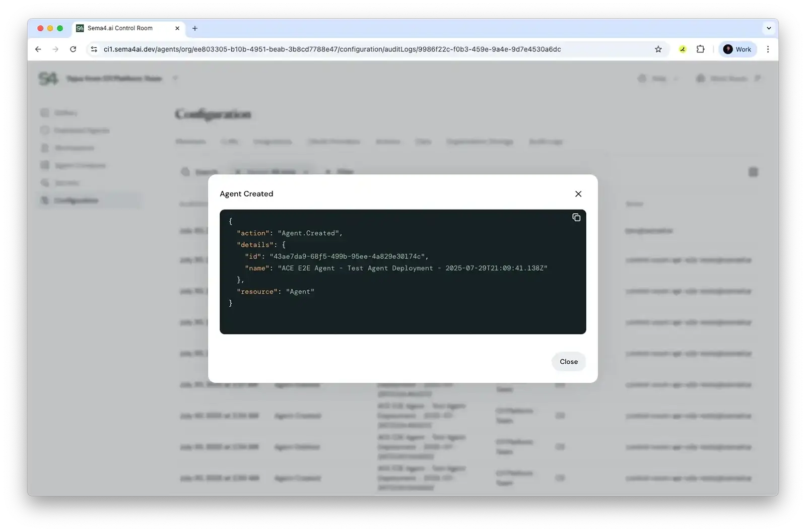This screenshot has width=806, height=532.
Task: Copy the audit log JSON using the copy icon
Action: tap(576, 218)
